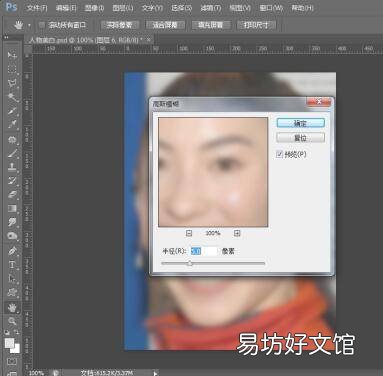Focus the 半径(R) radius input field
383x376 pixels.
tap(204, 251)
